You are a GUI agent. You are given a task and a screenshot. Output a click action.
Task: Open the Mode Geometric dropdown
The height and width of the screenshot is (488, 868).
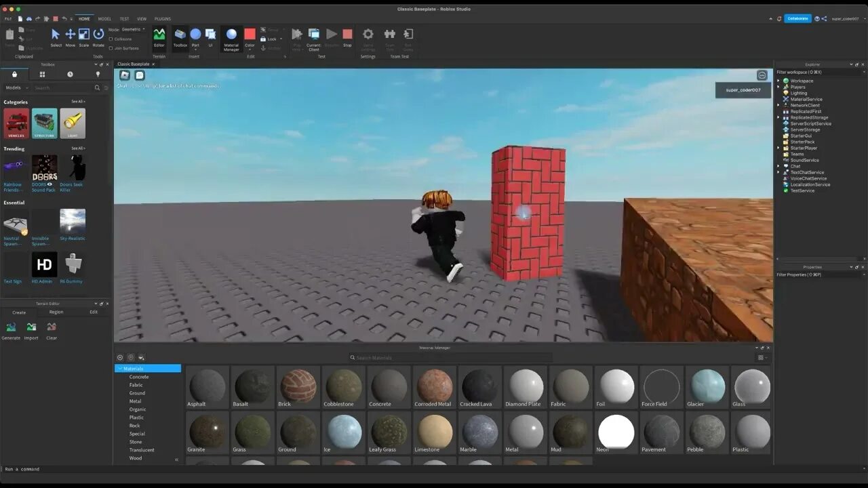(133, 29)
